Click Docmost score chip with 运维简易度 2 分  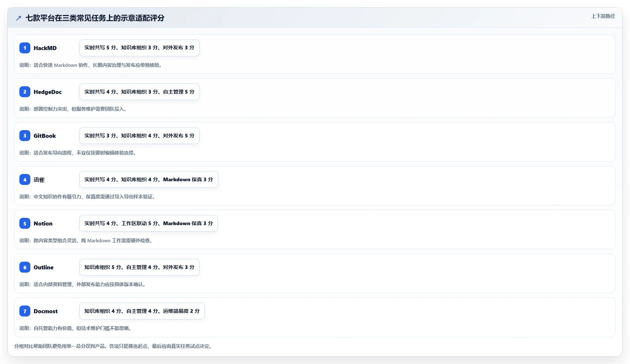click(x=142, y=311)
